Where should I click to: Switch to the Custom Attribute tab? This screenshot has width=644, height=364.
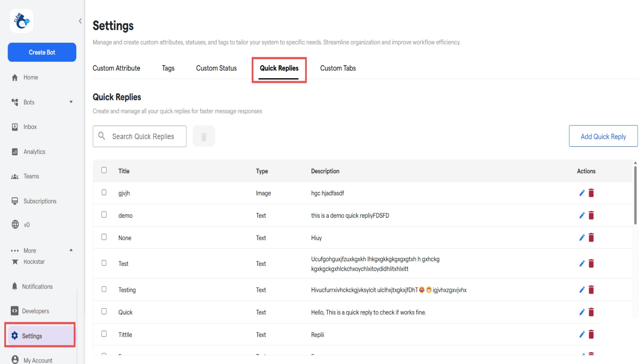(116, 68)
